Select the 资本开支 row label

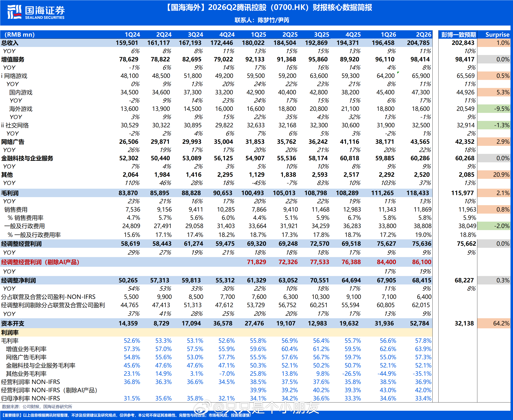pyautogui.click(x=13, y=323)
